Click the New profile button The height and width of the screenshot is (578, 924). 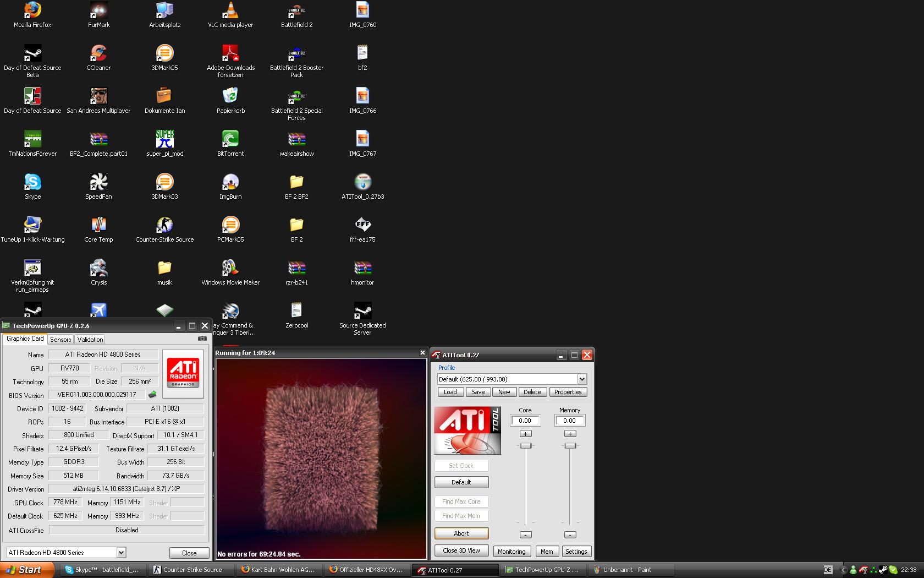click(504, 392)
